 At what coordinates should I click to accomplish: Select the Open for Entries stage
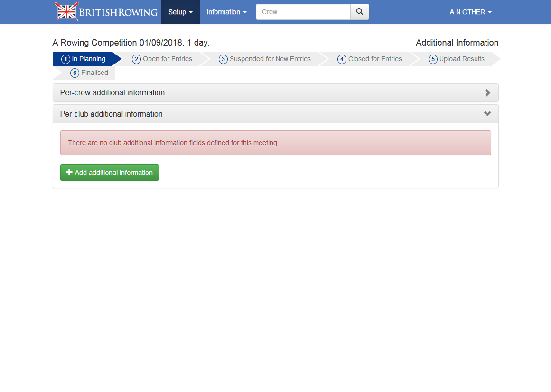(167, 59)
